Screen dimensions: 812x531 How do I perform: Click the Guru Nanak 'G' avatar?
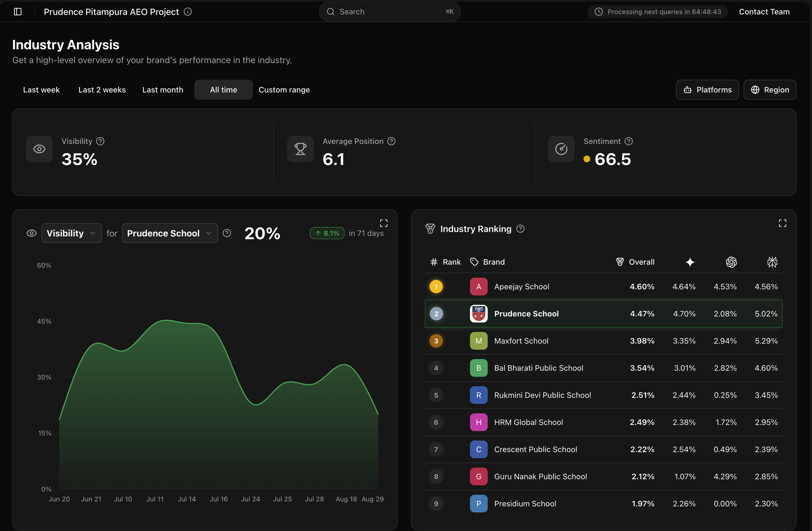point(479,476)
